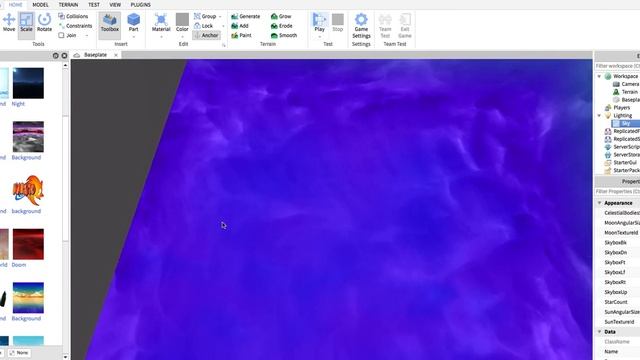Click the SkyboxBk property row
Image resolution: width=640 pixels, height=360 pixels.
(x=617, y=243)
